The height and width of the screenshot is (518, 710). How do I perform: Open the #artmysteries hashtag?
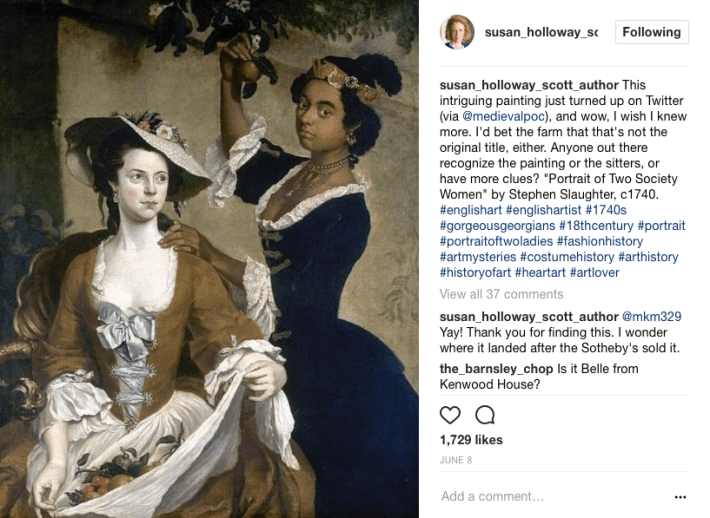(478, 257)
